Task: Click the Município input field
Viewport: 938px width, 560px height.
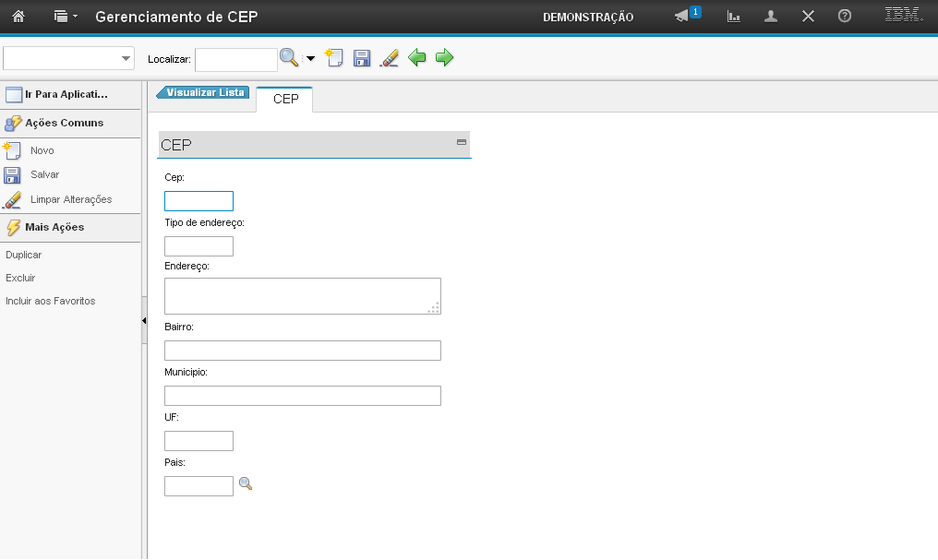Action: point(302,396)
